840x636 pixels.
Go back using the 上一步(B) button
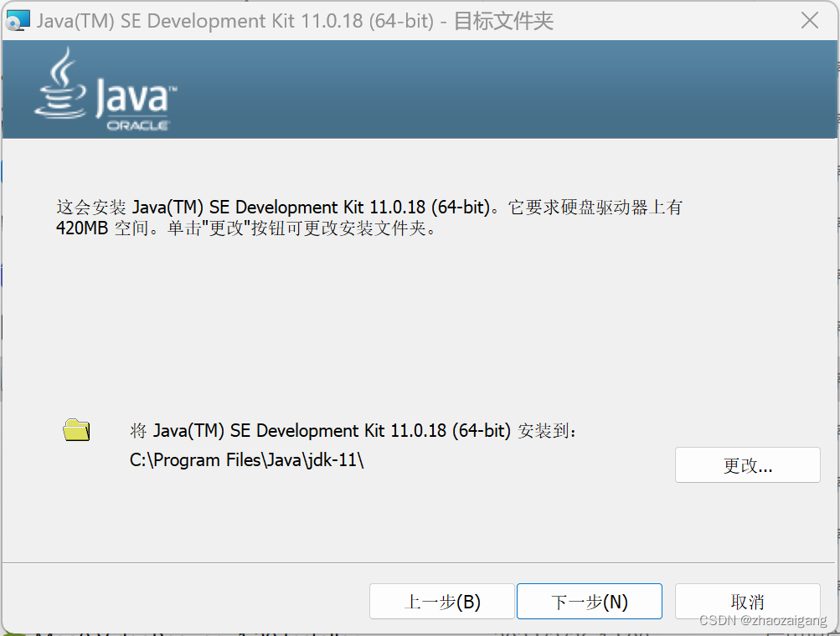tap(441, 601)
